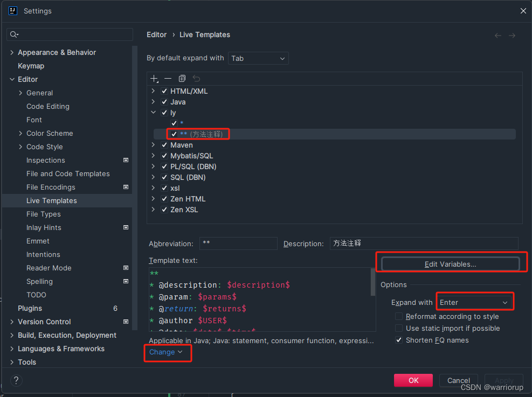This screenshot has height=397, width=532.
Task: Add a new live template with plus icon
Action: click(154, 79)
